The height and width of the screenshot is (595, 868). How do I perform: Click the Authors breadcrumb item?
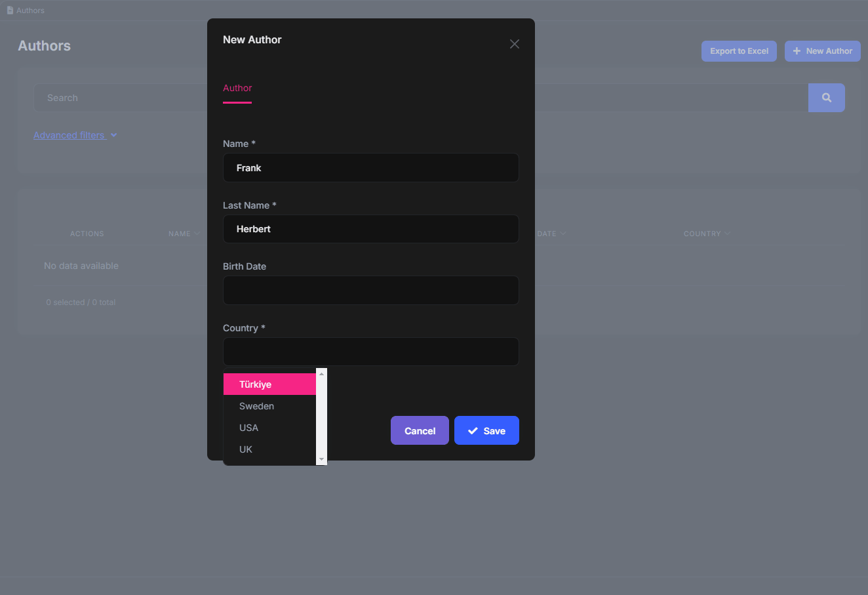click(x=30, y=10)
